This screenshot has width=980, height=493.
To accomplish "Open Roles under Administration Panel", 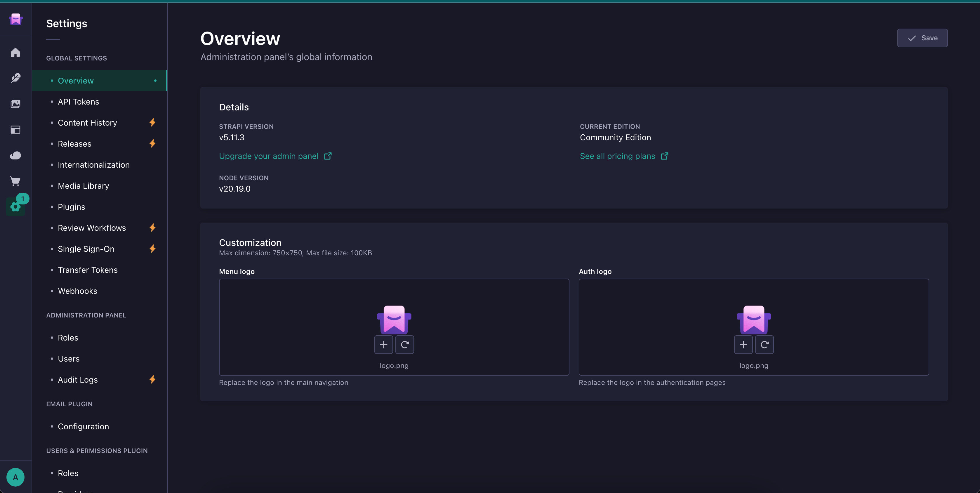I will coord(99,338).
